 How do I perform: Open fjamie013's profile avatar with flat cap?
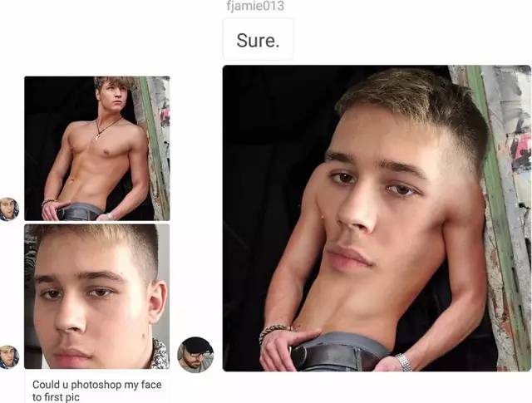[x=195, y=355]
